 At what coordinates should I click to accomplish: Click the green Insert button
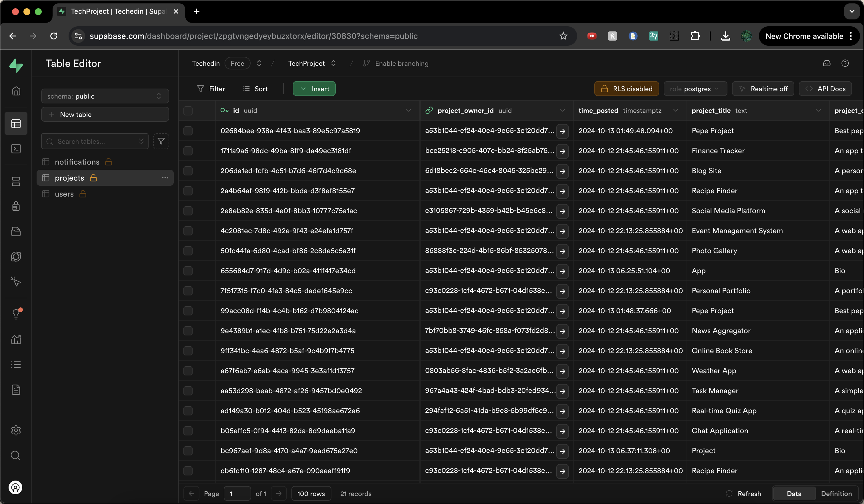[x=314, y=89]
